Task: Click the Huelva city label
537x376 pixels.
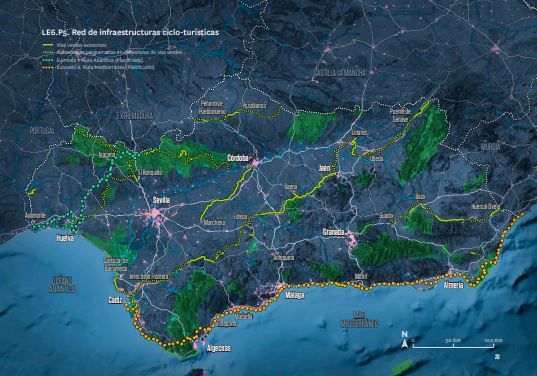Action: 65,238
